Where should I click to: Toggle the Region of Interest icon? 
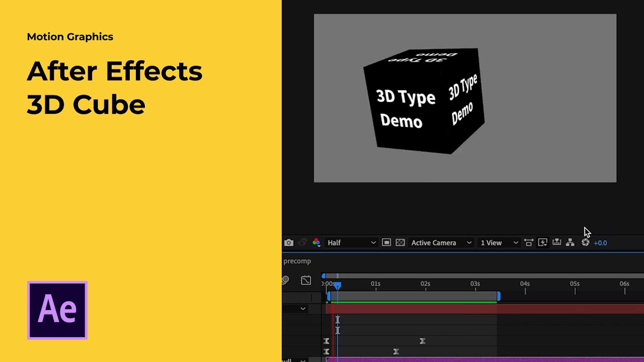[386, 243]
